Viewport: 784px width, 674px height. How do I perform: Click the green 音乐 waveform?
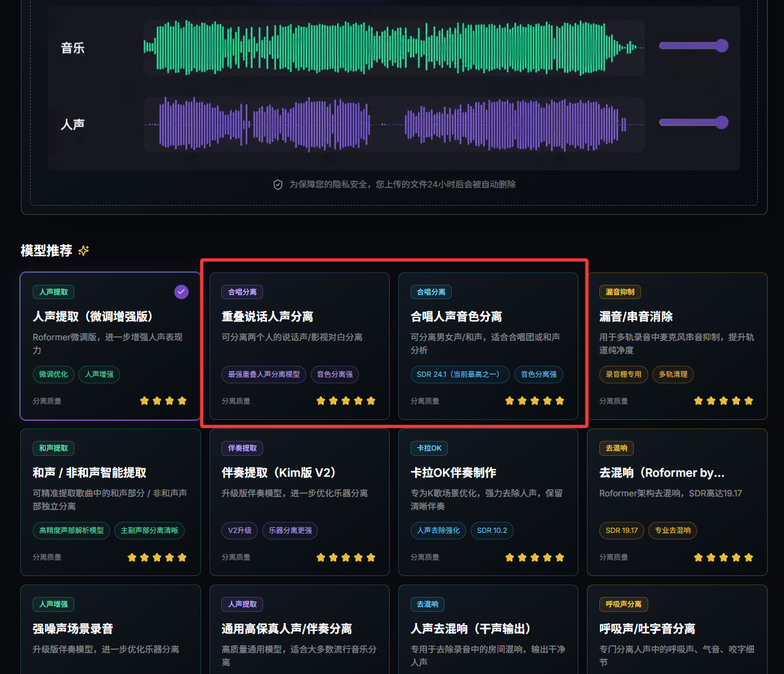click(394, 47)
